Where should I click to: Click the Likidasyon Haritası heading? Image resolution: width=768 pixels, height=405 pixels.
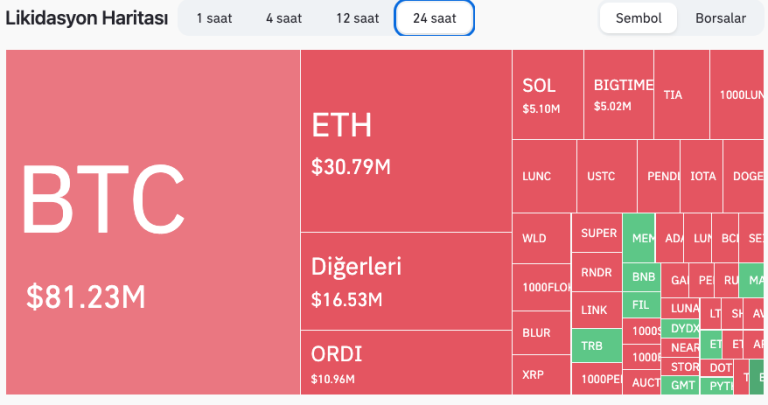(86, 18)
